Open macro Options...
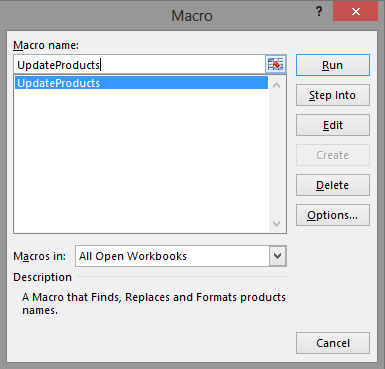 [333, 215]
